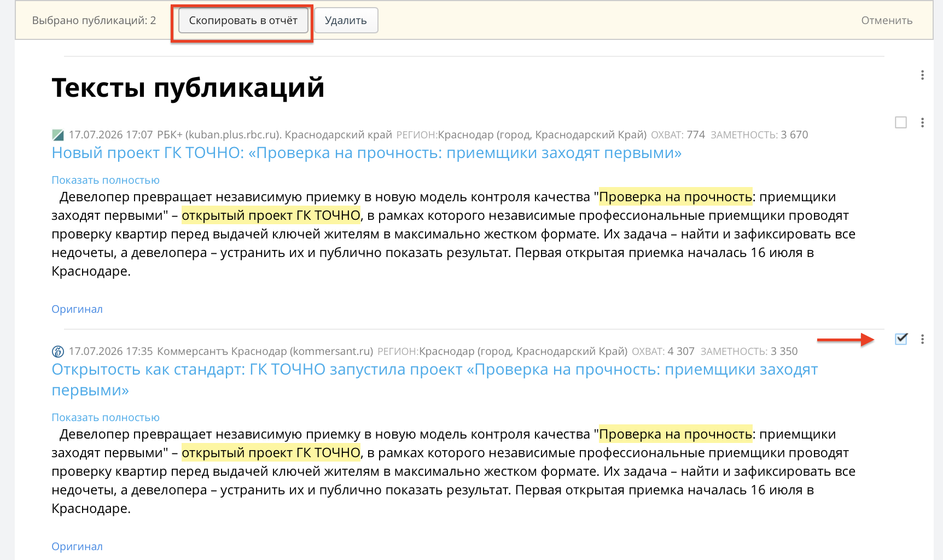The height and width of the screenshot is (560, 943).
Task: Click the ЗАМЕТНОСТЬ: 3 350 value
Action: point(749,351)
